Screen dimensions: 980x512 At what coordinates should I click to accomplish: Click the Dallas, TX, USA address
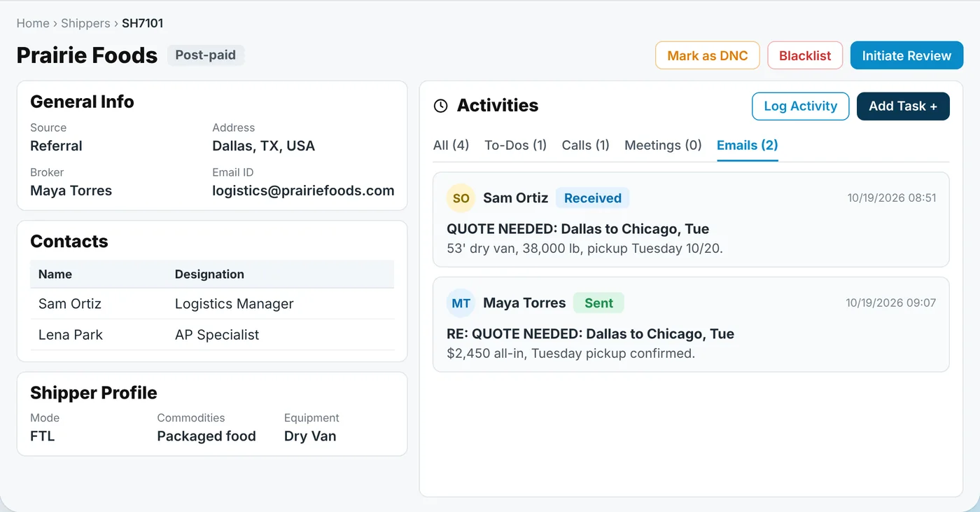263,146
